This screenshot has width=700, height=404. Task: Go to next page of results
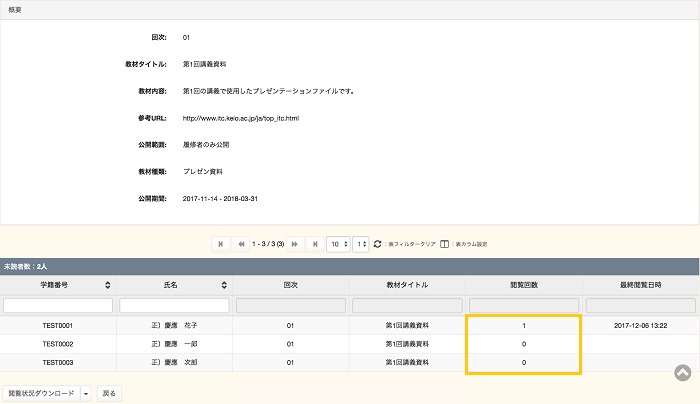tap(295, 243)
